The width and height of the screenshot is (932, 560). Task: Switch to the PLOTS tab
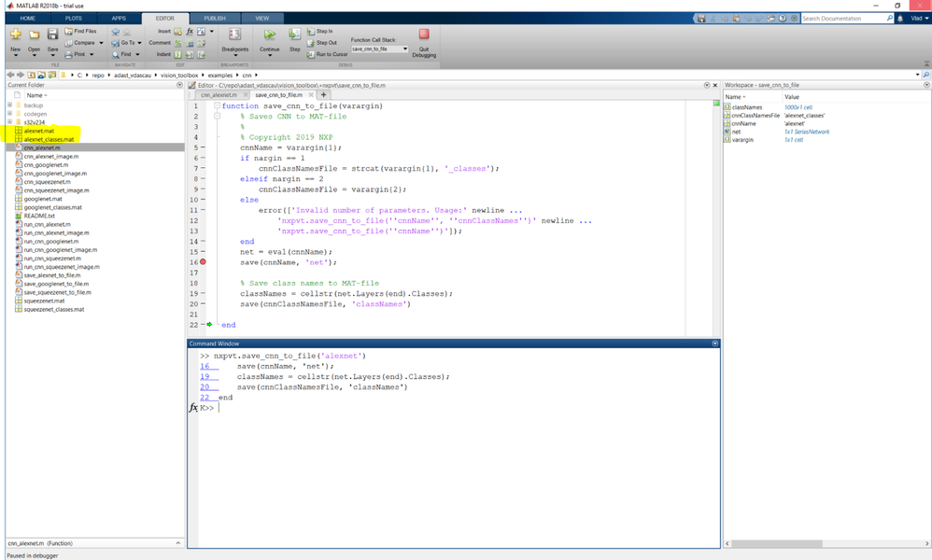click(x=74, y=19)
